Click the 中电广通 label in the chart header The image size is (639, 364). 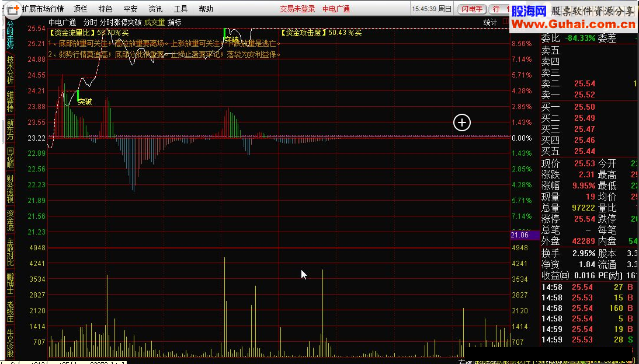[62, 22]
